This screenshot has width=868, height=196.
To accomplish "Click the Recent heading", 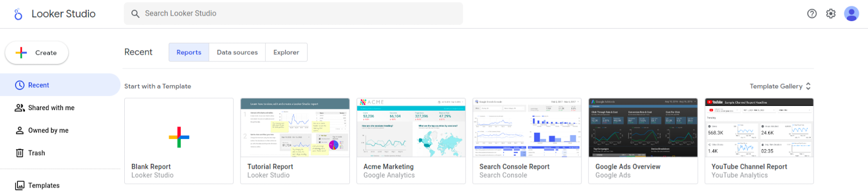I will click(138, 52).
